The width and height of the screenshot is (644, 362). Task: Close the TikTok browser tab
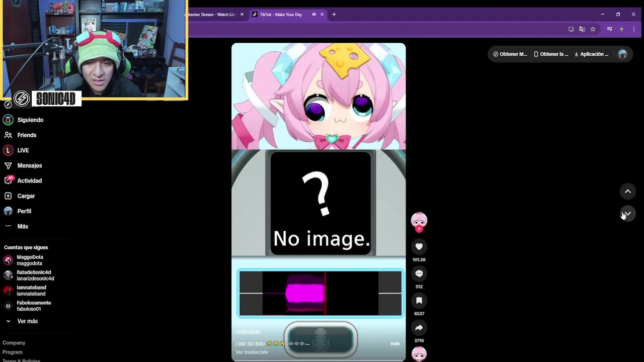pos(322,15)
